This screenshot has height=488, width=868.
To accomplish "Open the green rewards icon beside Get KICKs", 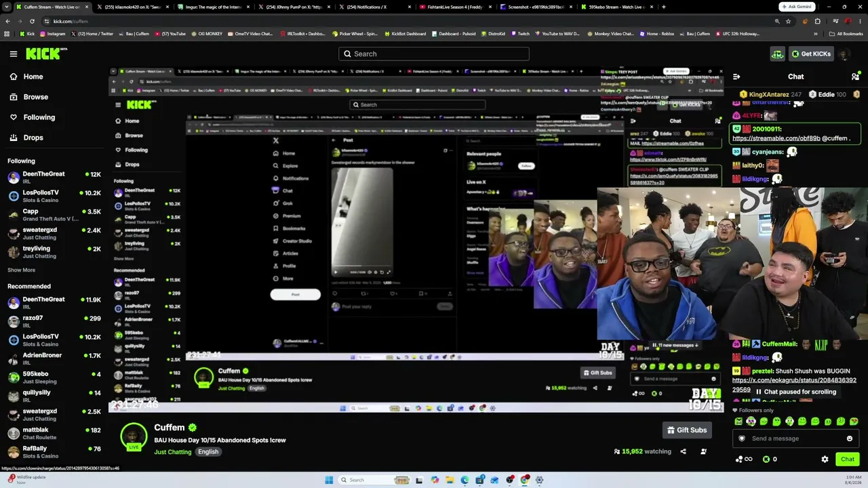I will tap(777, 54).
